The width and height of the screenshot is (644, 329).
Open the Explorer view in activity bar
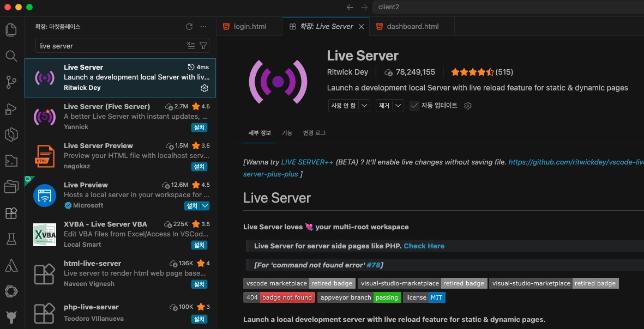click(x=11, y=29)
